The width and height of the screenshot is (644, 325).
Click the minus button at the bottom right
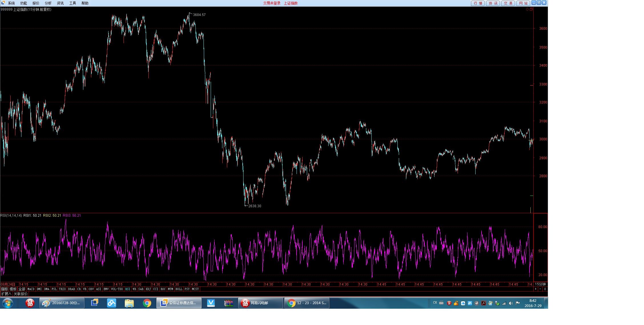click(540, 289)
